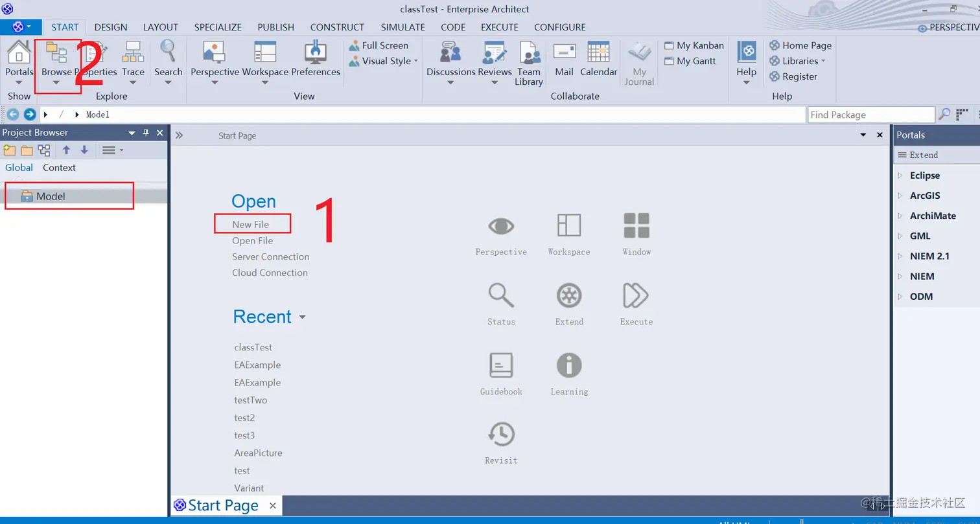Click the Revisit history icon
This screenshot has width=980, height=524.
(501, 435)
